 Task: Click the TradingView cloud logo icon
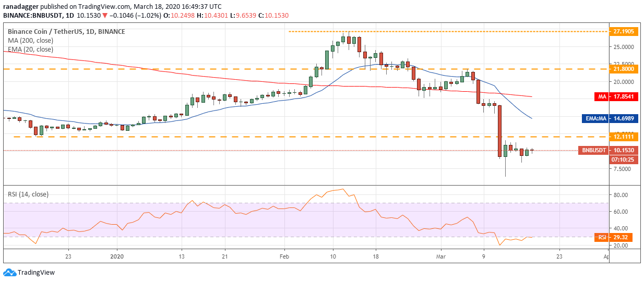[9, 272]
